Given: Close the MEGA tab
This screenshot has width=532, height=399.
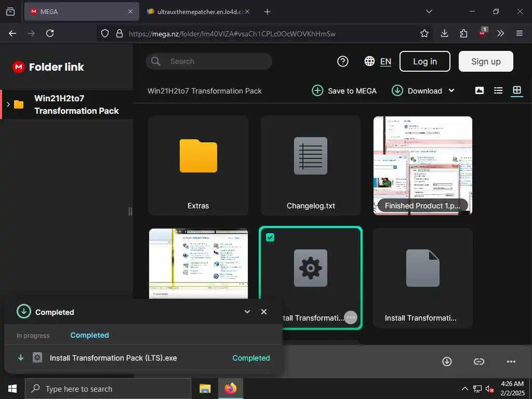Looking at the screenshot, I should coord(130,11).
